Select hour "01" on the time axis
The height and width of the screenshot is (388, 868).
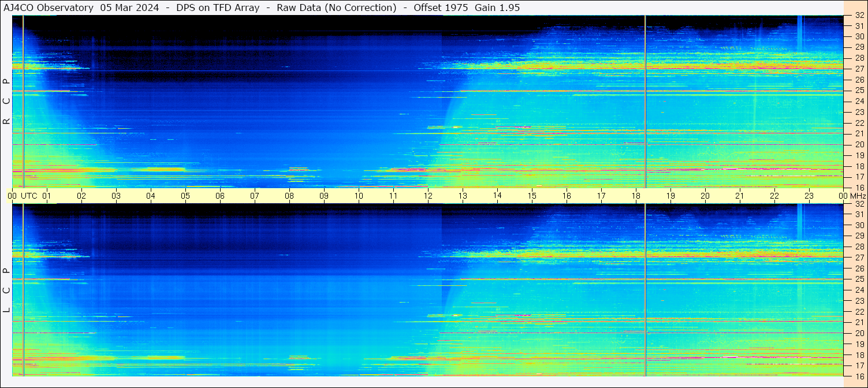(x=47, y=196)
